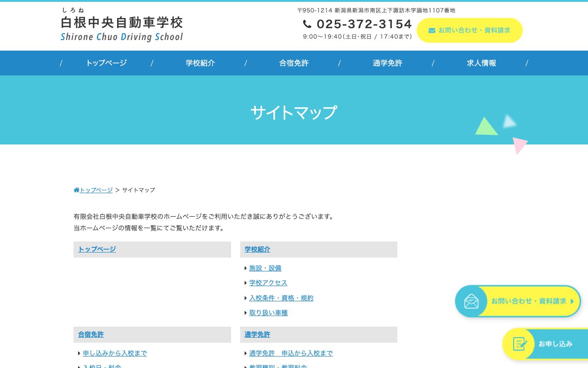The image size is (588, 368).
Task: Open the 学校紹介 navigation menu item
Action: point(200,63)
